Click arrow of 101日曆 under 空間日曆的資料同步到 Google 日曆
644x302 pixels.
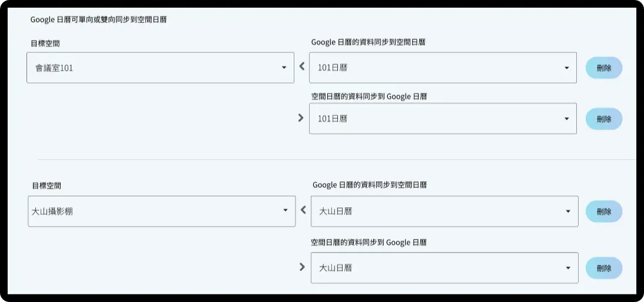[566, 118]
